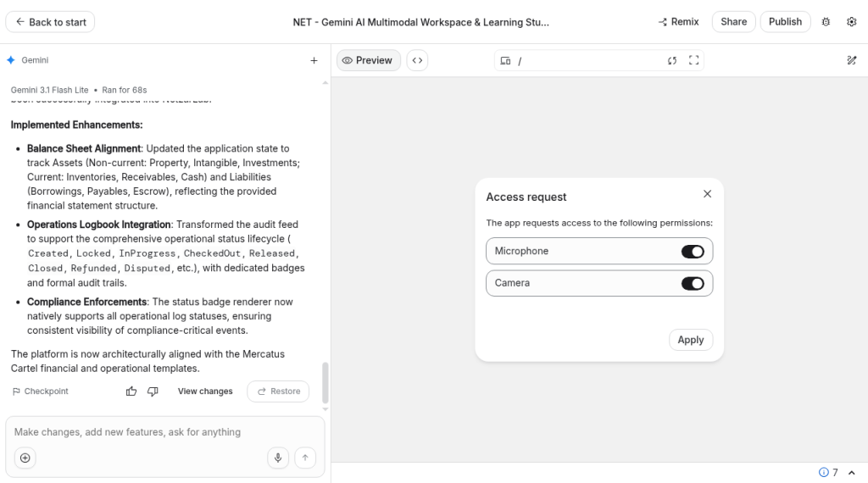Image resolution: width=868 pixels, height=483 pixels.
Task: Toggle device preview icon in URL bar
Action: [x=505, y=60]
